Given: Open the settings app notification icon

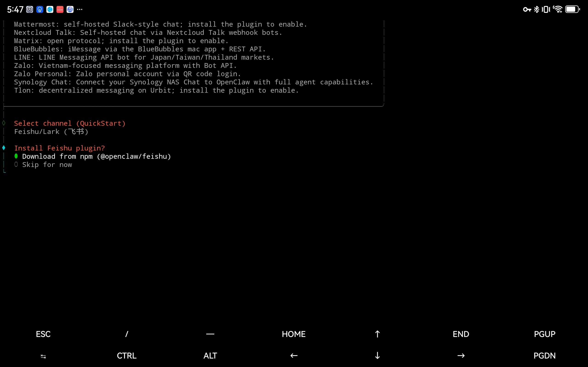Looking at the screenshot, I should pos(30,9).
